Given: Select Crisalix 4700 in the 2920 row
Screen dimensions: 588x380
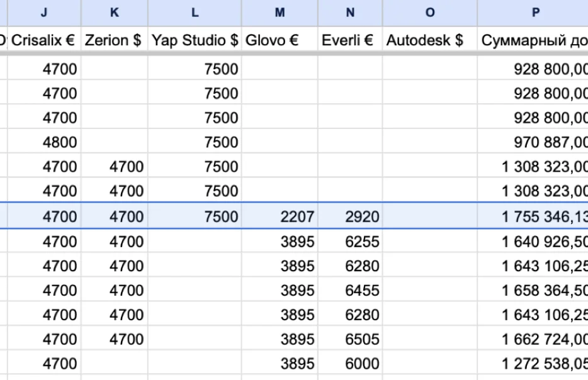Looking at the screenshot, I should coord(44,216).
